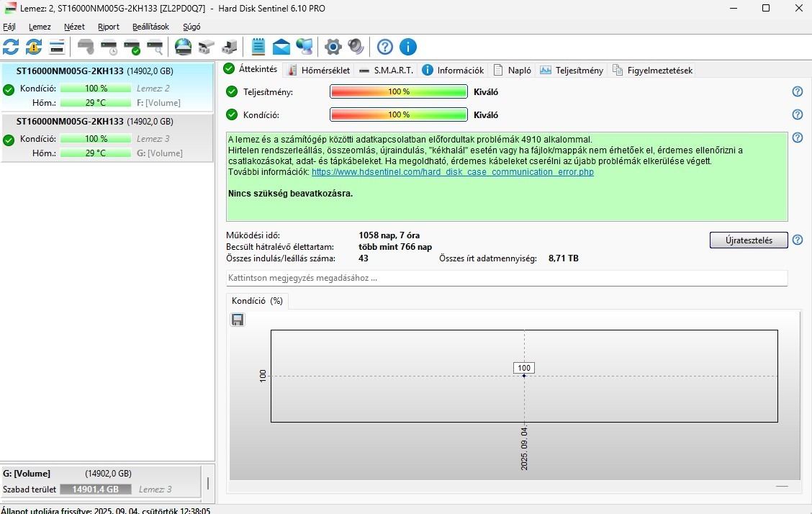Click the toolbar question mark help icon
Viewport: 812px width, 514px height.
point(385,47)
